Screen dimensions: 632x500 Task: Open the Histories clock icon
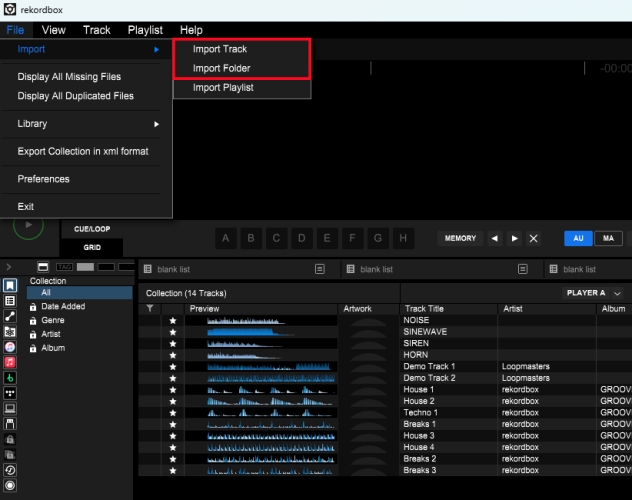pyautogui.click(x=10, y=470)
